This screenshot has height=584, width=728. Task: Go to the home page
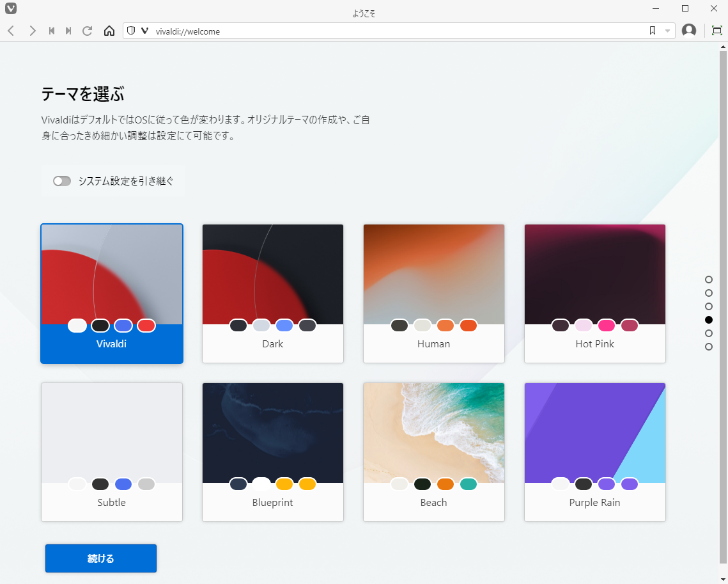click(109, 31)
